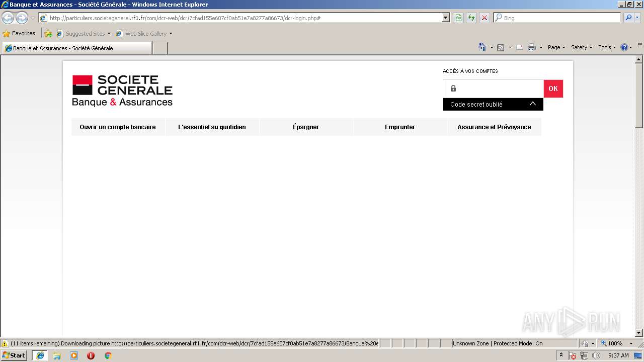Open Assurance et Prévoyance menu item
This screenshot has height=362, width=644.
point(494,127)
